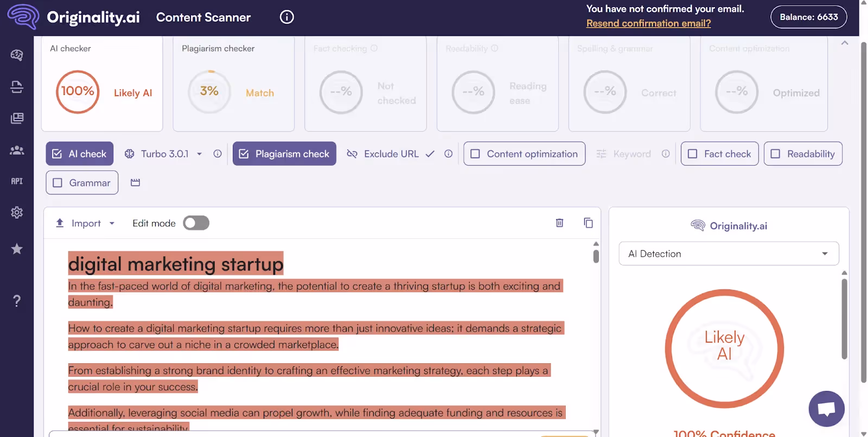Click the Keyword info icon
Screen dimensions: 868x437
coord(666,154)
